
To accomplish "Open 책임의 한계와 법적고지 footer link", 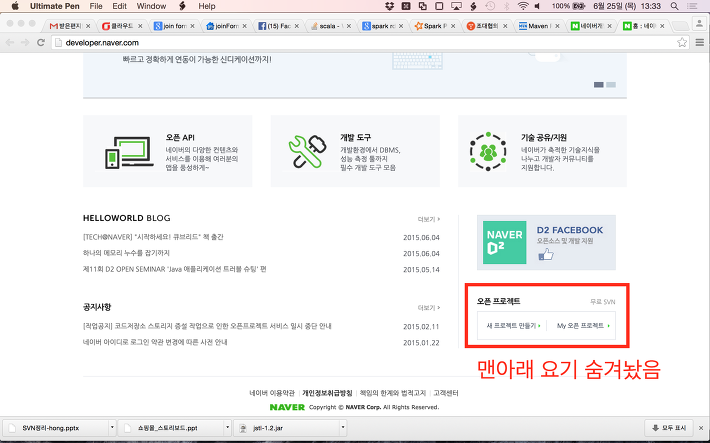I will pyautogui.click(x=393, y=393).
